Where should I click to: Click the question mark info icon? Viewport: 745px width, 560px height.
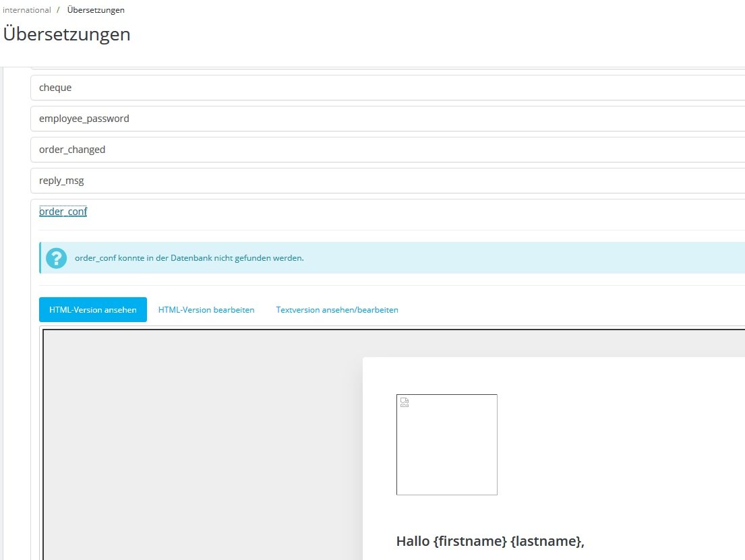tap(56, 258)
